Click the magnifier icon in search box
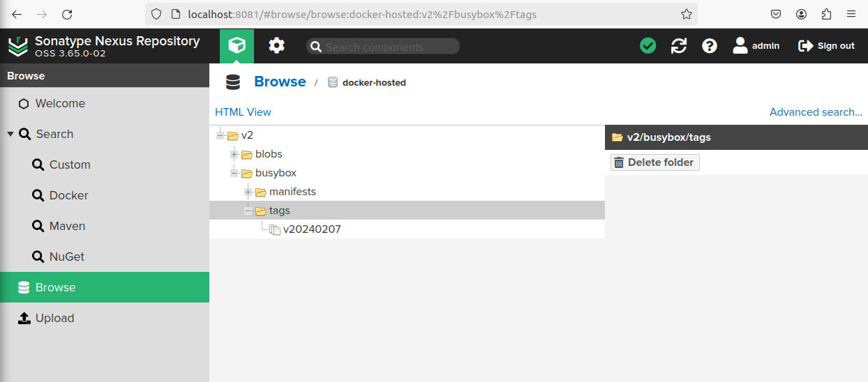The width and height of the screenshot is (868, 382). [315, 47]
